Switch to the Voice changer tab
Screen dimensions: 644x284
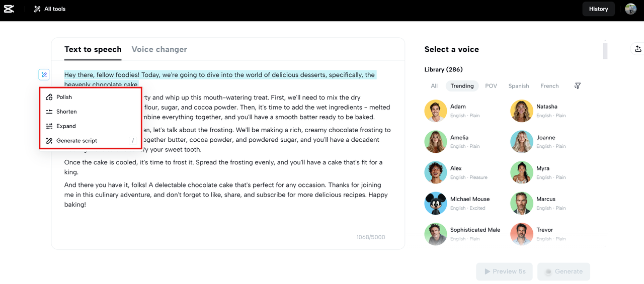[159, 49]
